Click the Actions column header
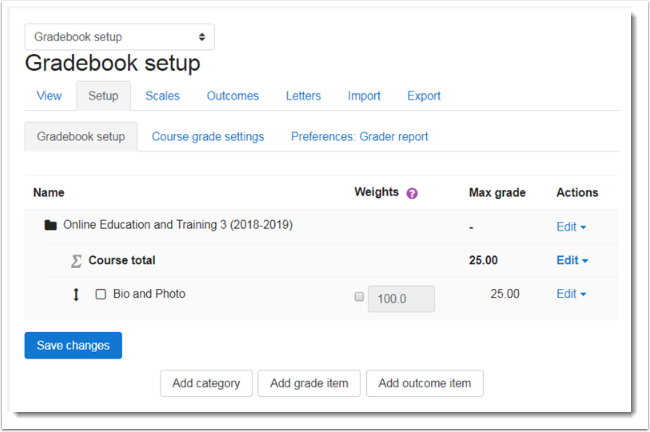The height and width of the screenshot is (432, 650). pos(577,192)
